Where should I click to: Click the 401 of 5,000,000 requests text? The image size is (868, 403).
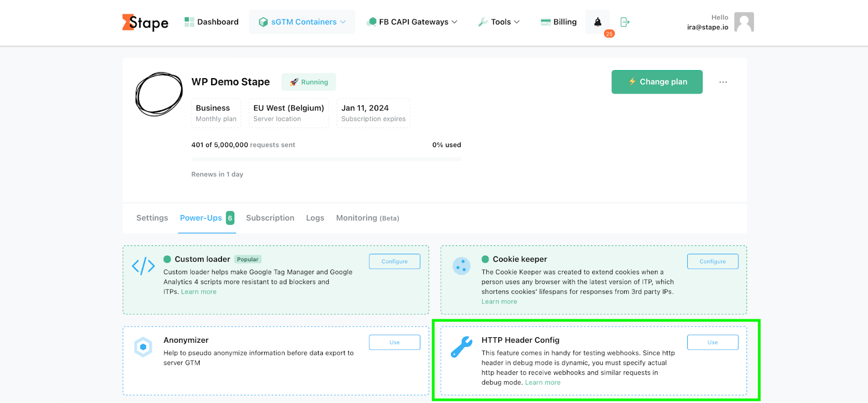coord(243,145)
